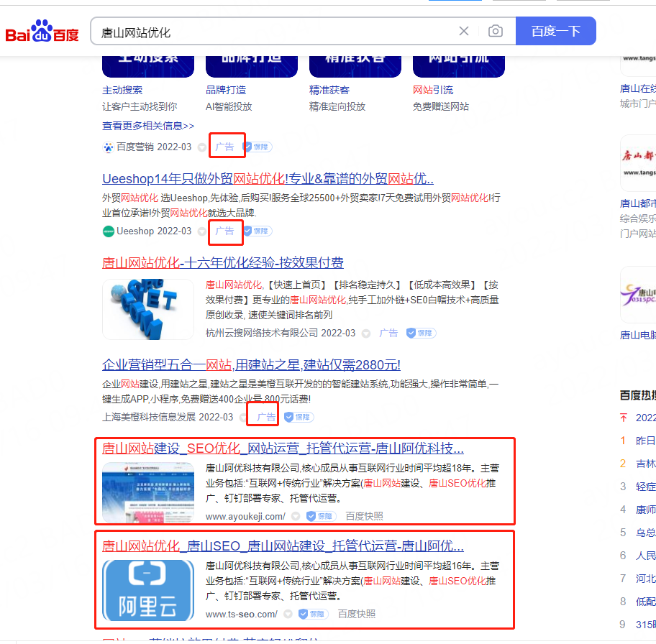
Task: Open the 主动搜索 link
Action: (x=122, y=90)
